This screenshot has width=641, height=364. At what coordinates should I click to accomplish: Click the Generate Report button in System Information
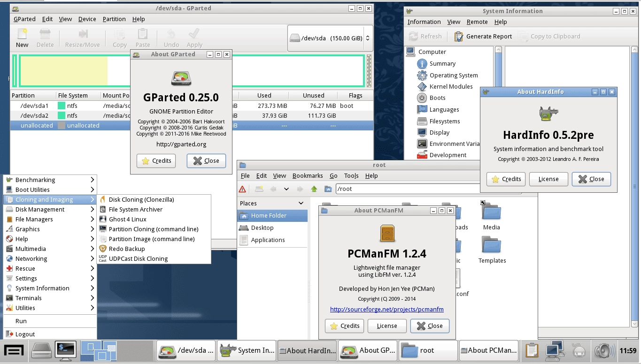pyautogui.click(x=483, y=36)
